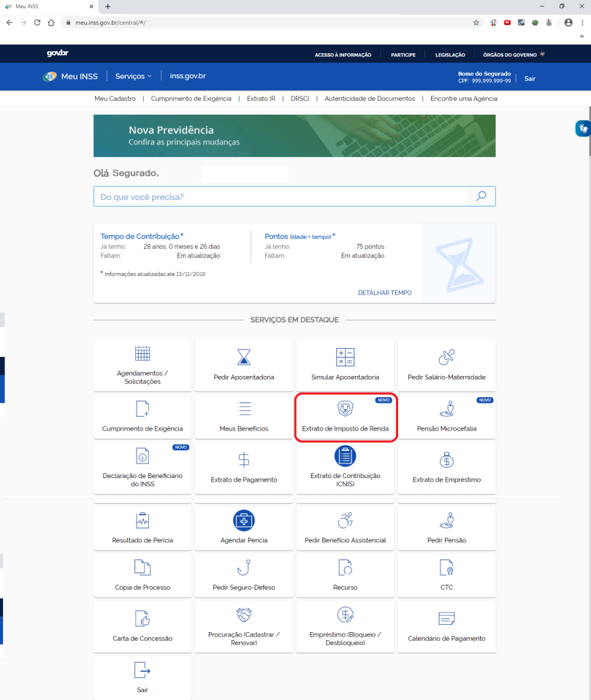Click the Nova Previdência banner
This screenshot has height=700, width=591.
(294, 136)
